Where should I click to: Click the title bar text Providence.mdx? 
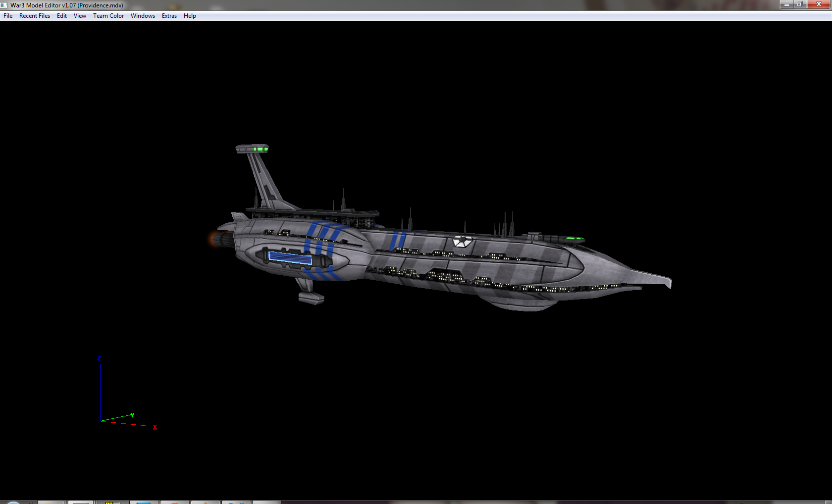tap(101, 5)
